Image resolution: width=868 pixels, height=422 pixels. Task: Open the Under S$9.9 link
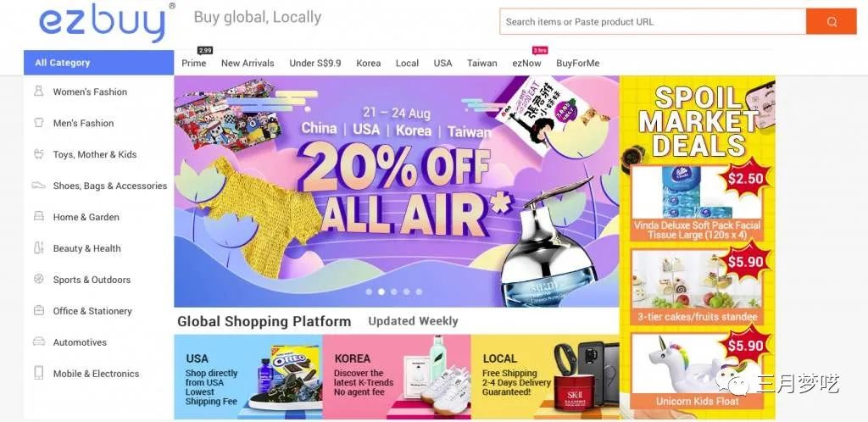click(315, 63)
